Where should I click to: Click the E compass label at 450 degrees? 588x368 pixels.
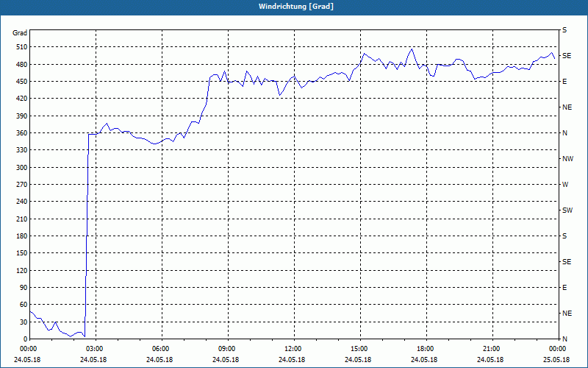[x=564, y=82]
